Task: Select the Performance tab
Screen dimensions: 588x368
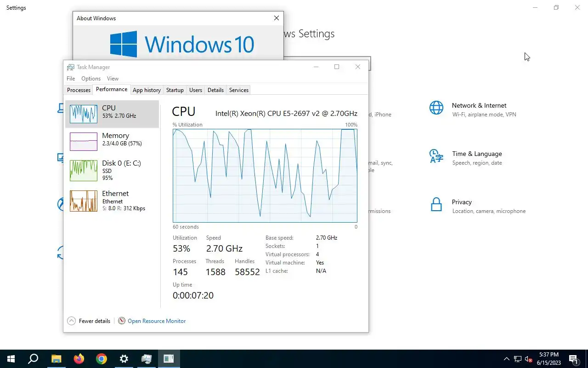Action: 112,89
